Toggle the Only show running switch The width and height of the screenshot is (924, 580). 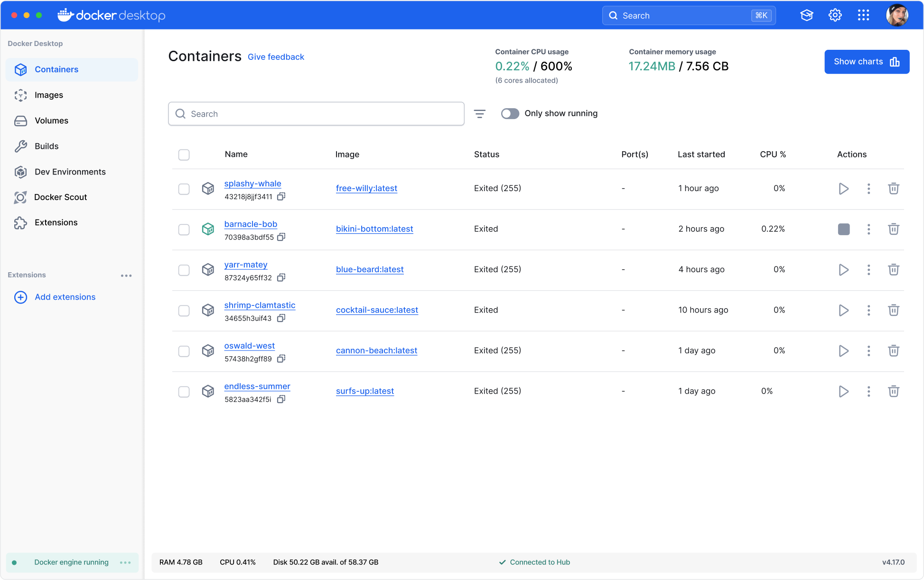pyautogui.click(x=511, y=113)
